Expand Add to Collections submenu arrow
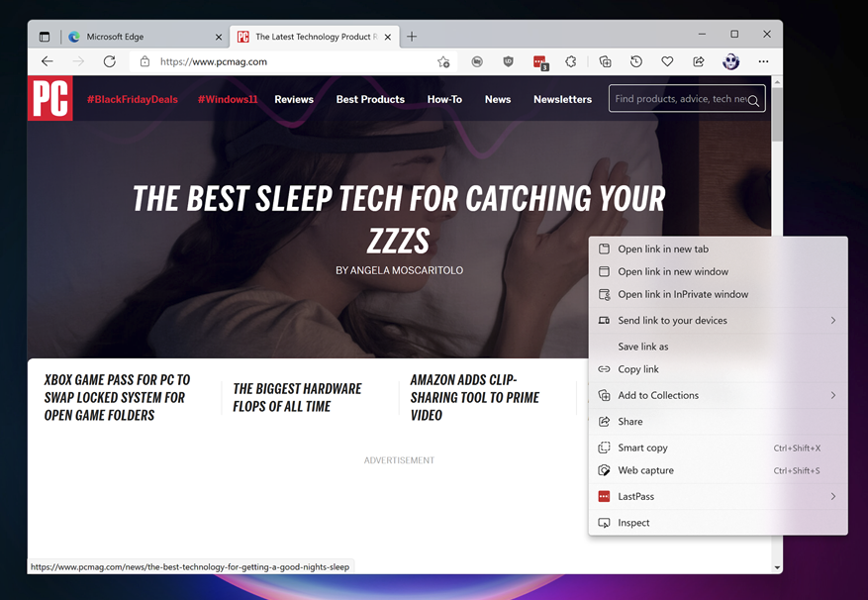This screenshot has width=868, height=600. [833, 395]
